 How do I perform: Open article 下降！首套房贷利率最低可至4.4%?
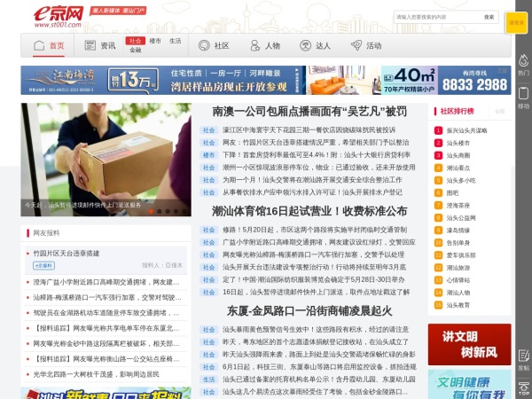click(x=317, y=155)
